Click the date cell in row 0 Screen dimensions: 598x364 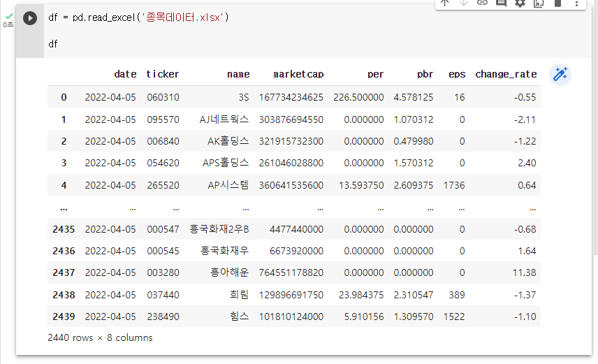click(x=110, y=97)
